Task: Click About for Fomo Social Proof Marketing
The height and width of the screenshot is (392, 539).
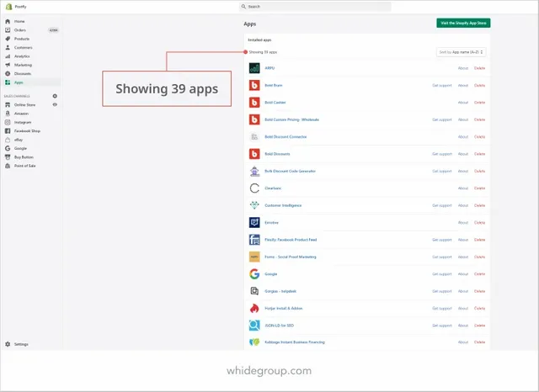Action: (463, 257)
